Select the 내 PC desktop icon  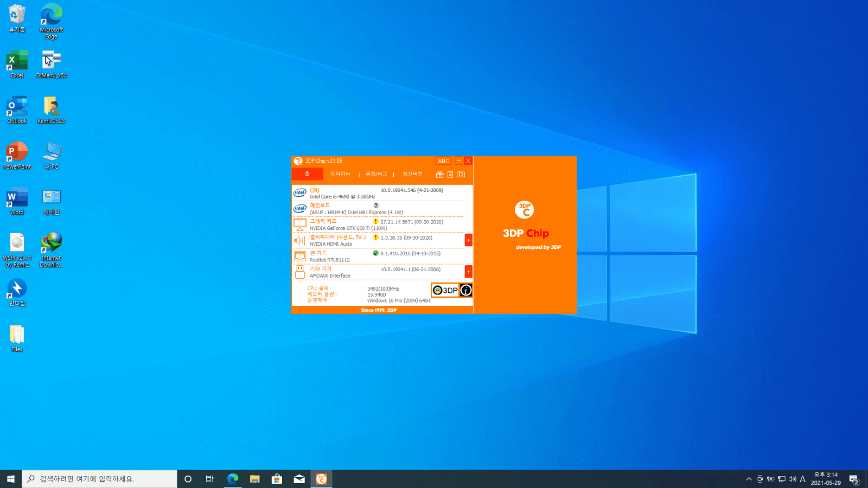coord(52,156)
